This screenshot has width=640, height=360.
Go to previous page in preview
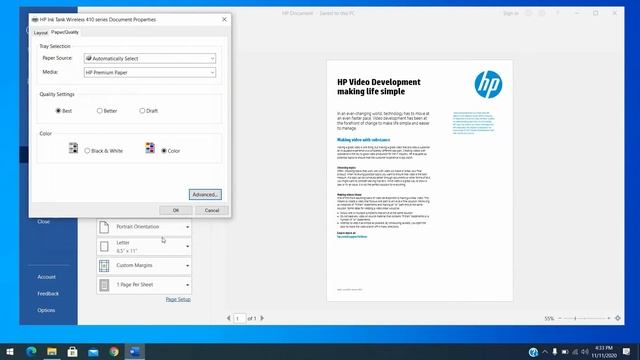coord(229,318)
